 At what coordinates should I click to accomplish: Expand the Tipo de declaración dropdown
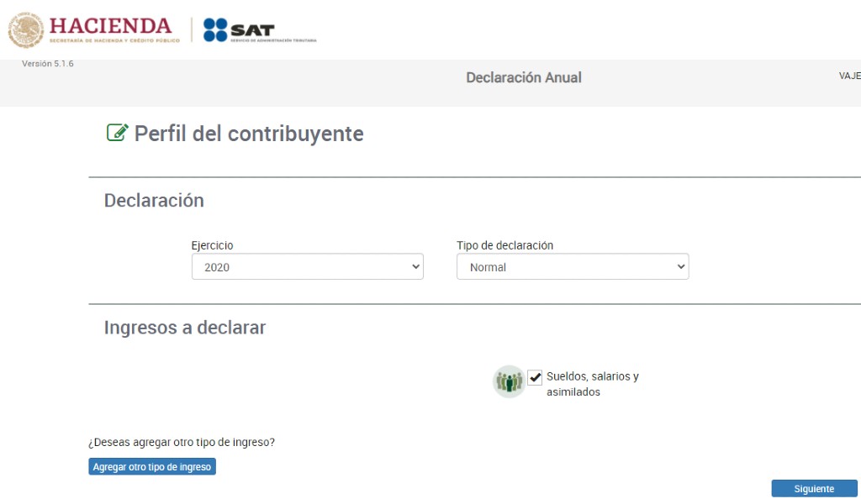[x=572, y=267]
